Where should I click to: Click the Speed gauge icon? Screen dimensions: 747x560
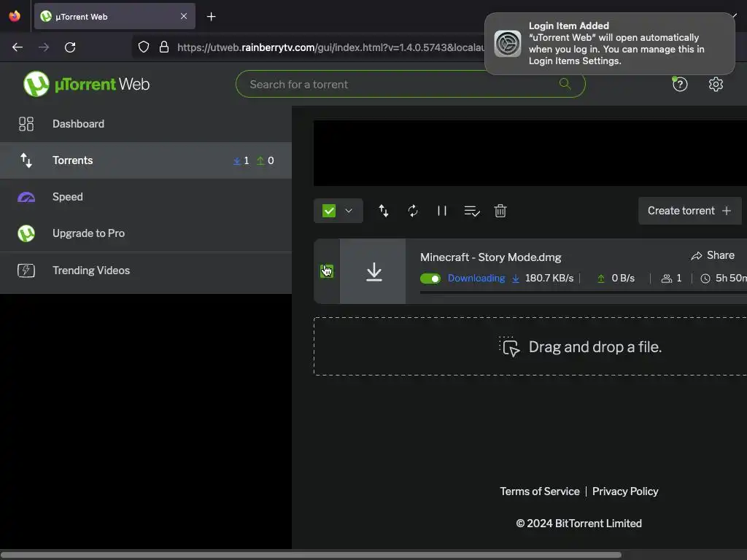click(26, 197)
